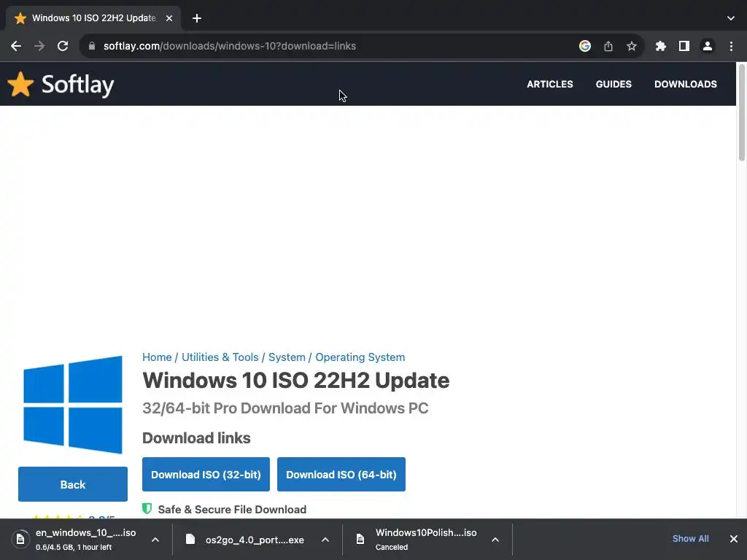Close the Windows 10 ISO tab
This screenshot has width=747, height=560.
(x=169, y=18)
